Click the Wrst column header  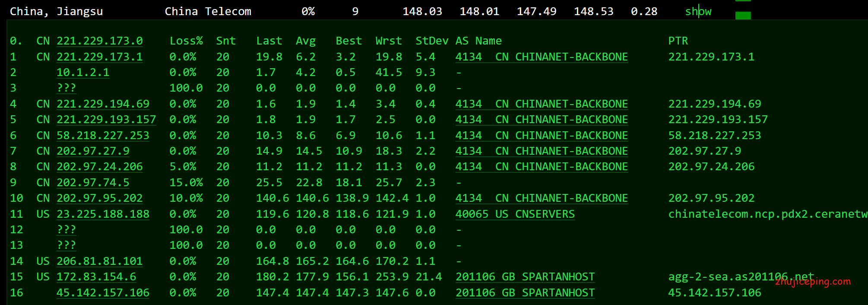coord(389,41)
